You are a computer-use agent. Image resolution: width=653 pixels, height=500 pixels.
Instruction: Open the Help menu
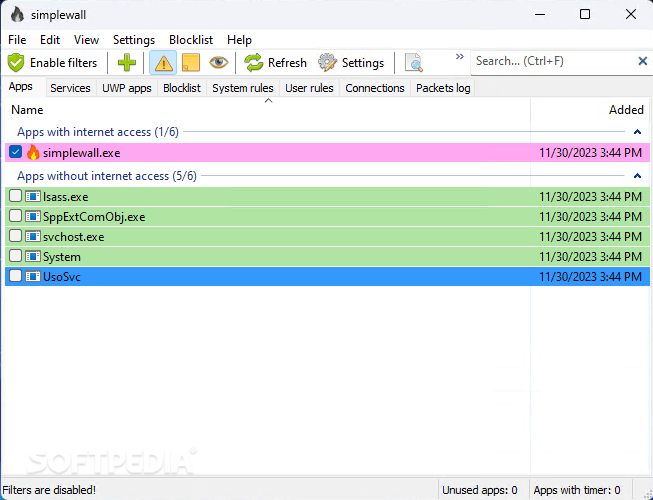click(x=239, y=40)
